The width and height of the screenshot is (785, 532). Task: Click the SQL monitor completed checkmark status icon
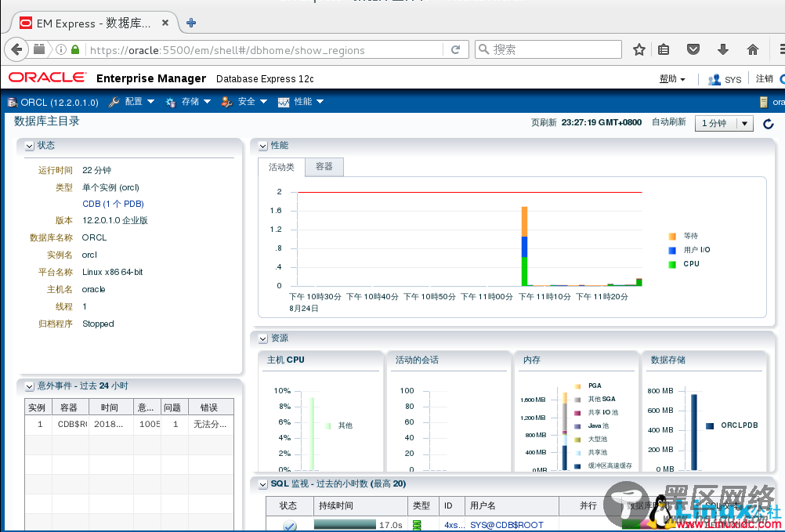(x=289, y=526)
